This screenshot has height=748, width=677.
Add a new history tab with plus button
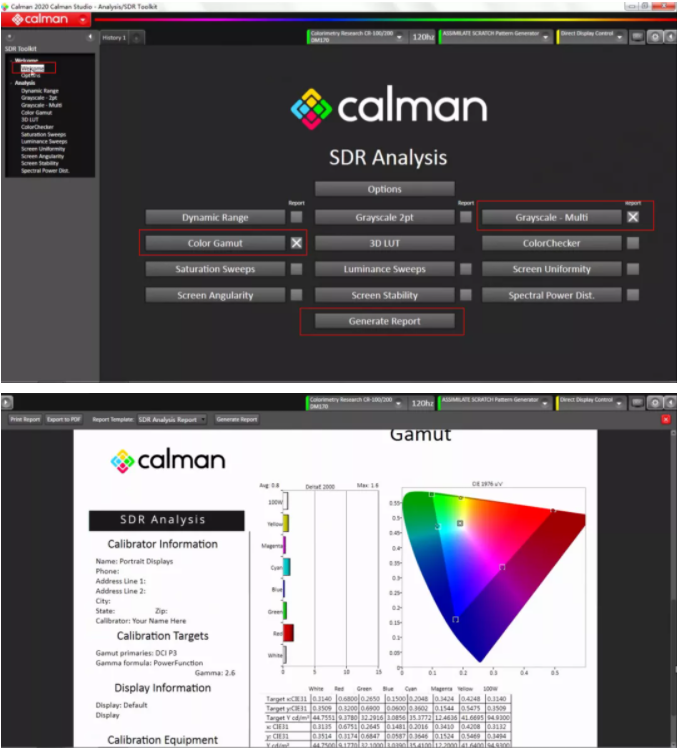[x=136, y=38]
